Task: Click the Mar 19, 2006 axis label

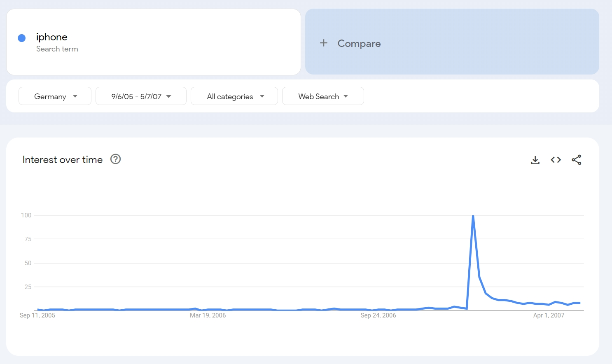Action: tap(208, 315)
